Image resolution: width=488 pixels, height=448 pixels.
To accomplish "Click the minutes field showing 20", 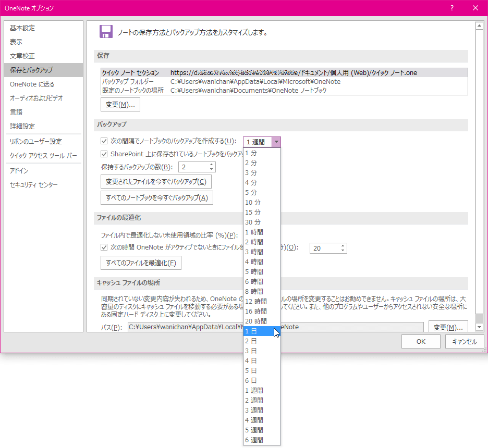I will [x=325, y=248].
